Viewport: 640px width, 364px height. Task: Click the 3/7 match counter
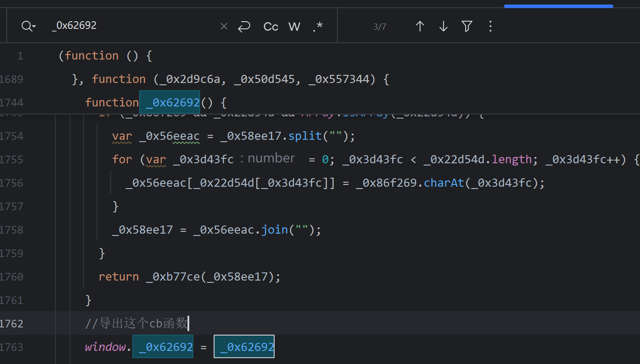[380, 27]
